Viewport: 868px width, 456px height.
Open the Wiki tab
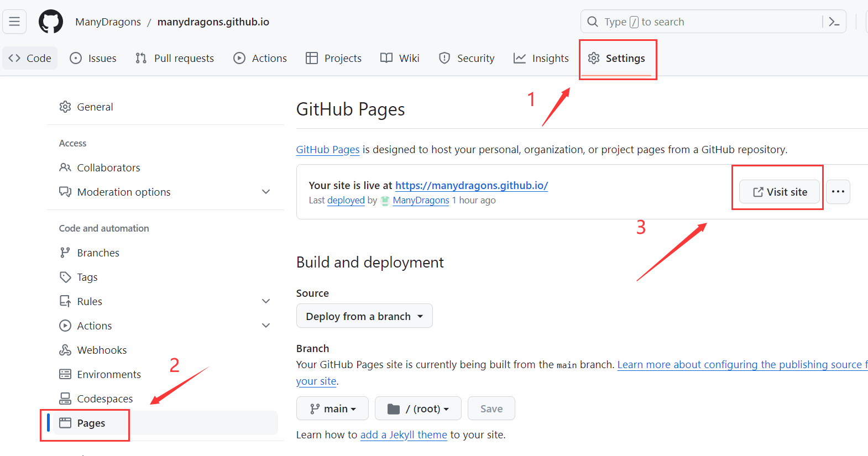coord(400,58)
